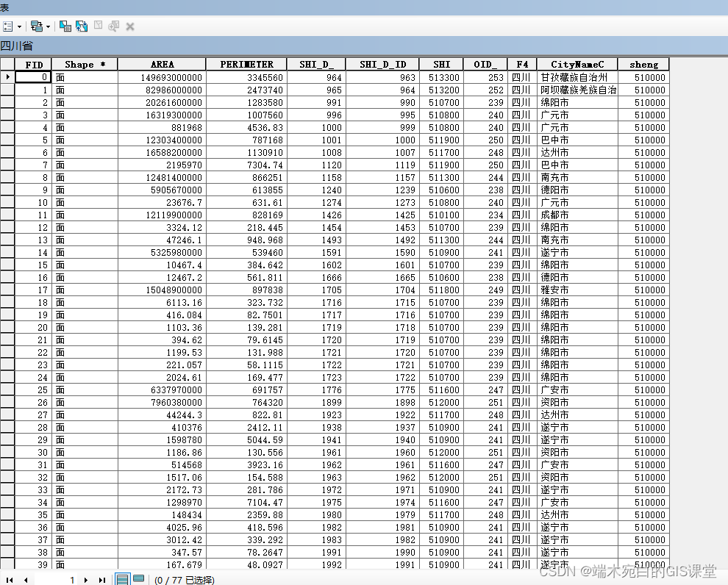Image resolution: width=728 pixels, height=585 pixels.
Task: Select row FID 25 via row selector
Action: (x=7, y=390)
